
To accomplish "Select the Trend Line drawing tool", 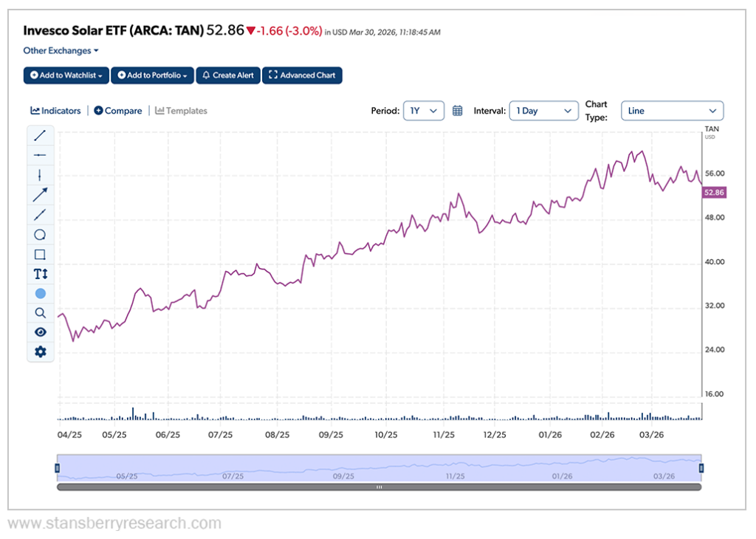I will (40, 135).
